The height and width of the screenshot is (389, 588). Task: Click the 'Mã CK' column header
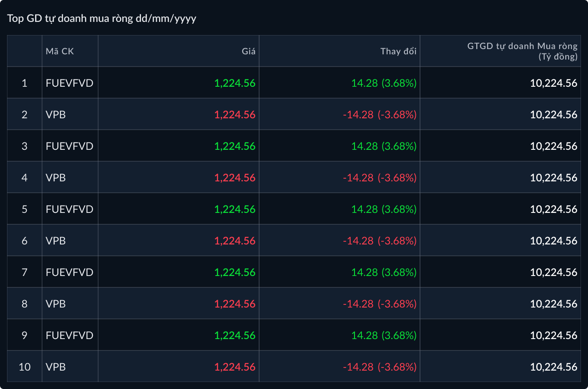60,51
